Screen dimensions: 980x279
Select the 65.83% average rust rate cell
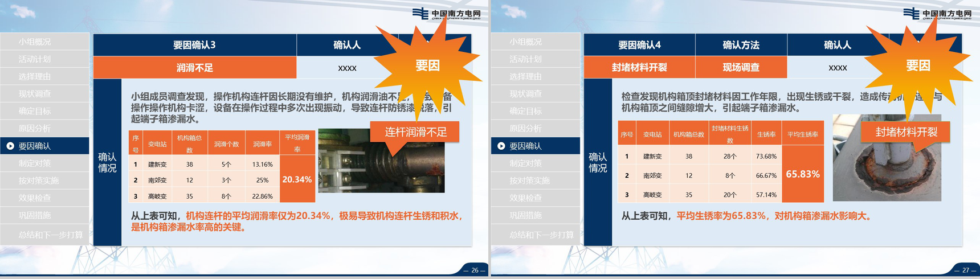click(802, 174)
